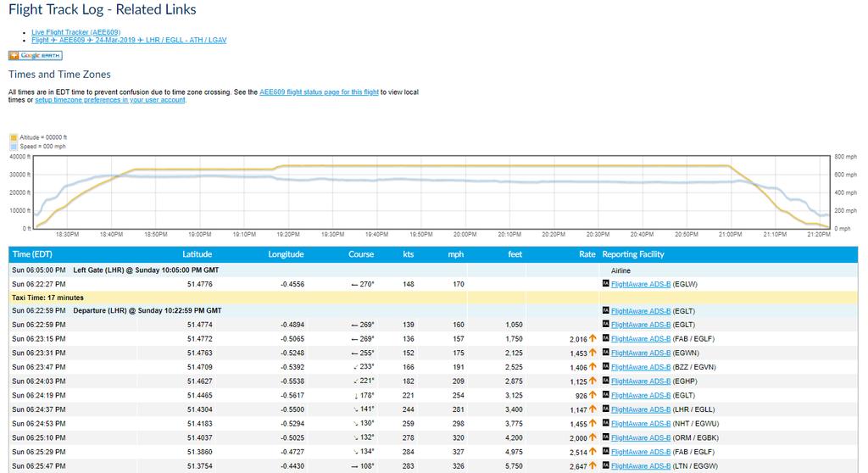Click the kts column header
The width and height of the screenshot is (868, 473).
pyautogui.click(x=409, y=254)
